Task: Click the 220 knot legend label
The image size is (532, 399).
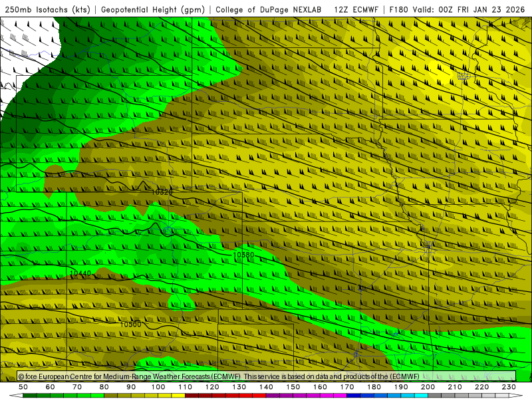Action: point(481,387)
